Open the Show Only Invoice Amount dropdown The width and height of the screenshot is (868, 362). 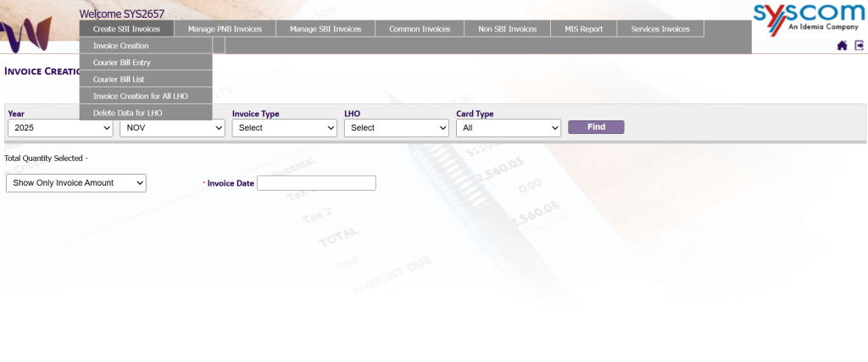click(x=76, y=183)
